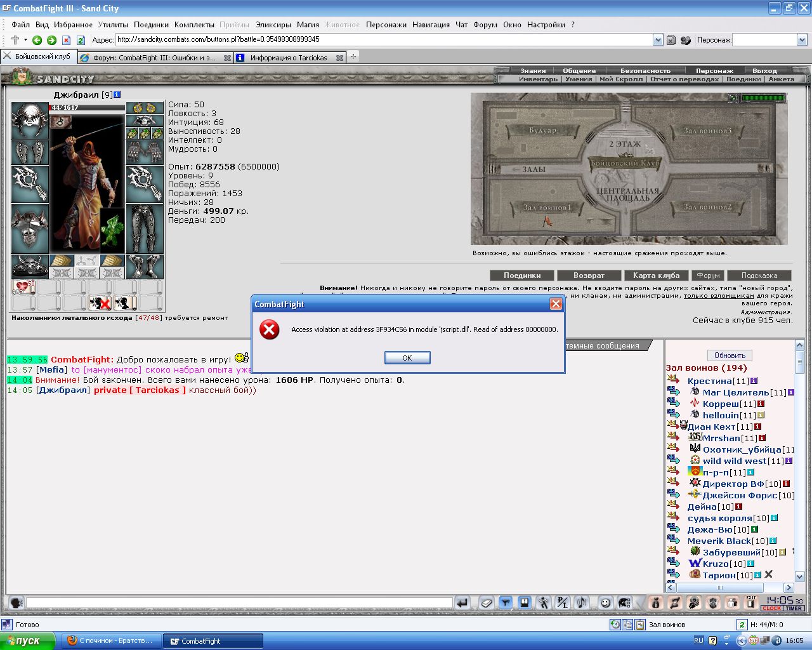Enter Будуар room on the club map
This screenshot has height=650, width=812.
(543, 130)
